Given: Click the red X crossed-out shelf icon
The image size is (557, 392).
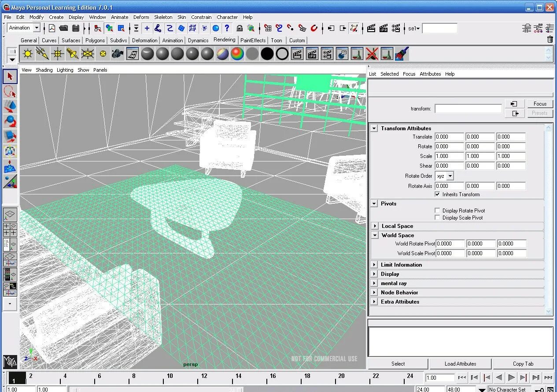Looking at the screenshot, I should coord(372,54).
